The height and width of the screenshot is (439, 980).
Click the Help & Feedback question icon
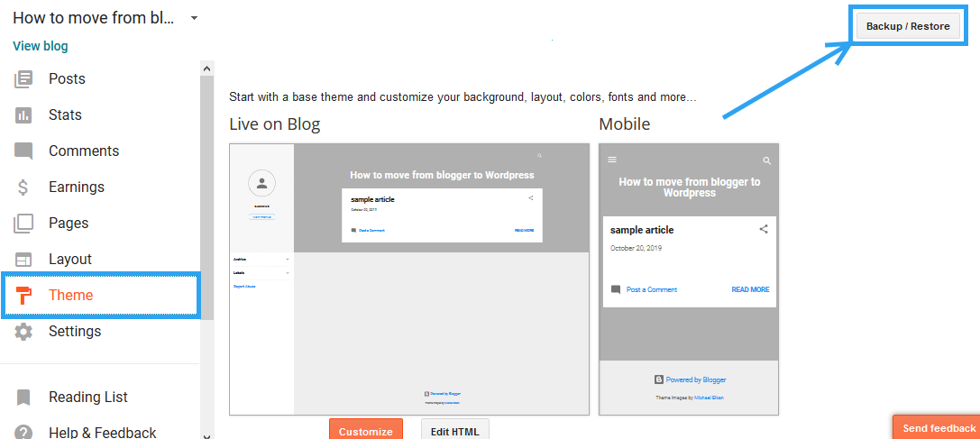23,433
